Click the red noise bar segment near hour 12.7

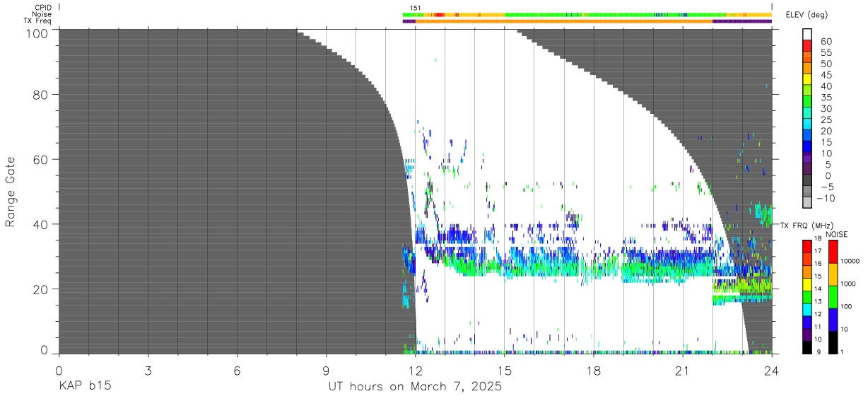tap(438, 14)
